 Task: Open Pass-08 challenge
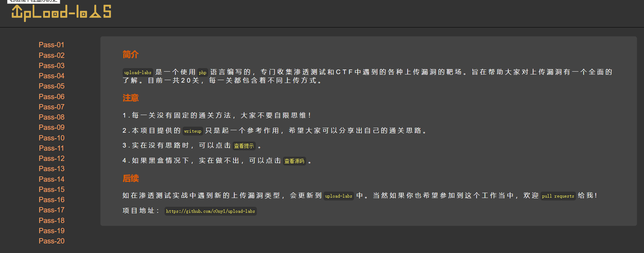[x=51, y=117]
